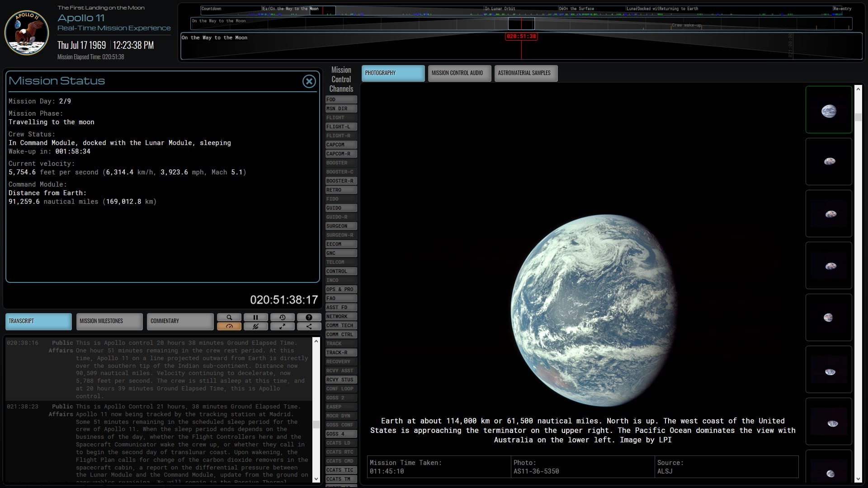Enter fullscreen with the arrows icon

point(282,326)
